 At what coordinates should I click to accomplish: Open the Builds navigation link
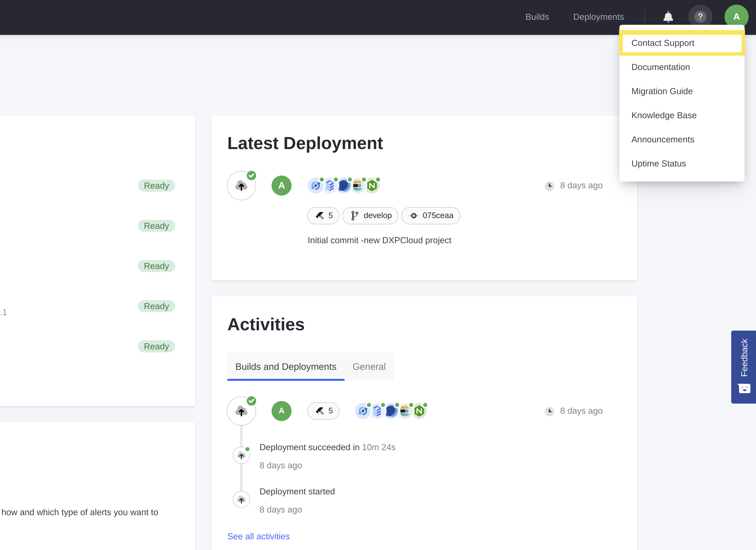(537, 16)
